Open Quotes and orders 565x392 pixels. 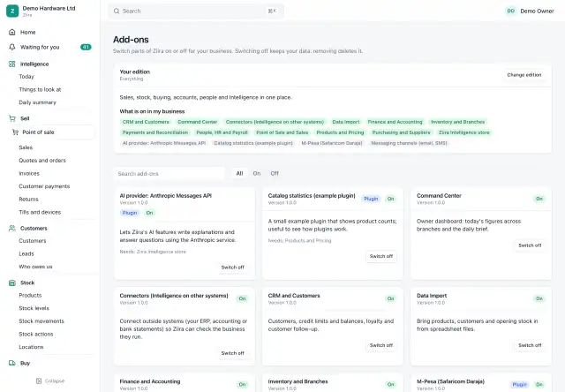pos(42,161)
